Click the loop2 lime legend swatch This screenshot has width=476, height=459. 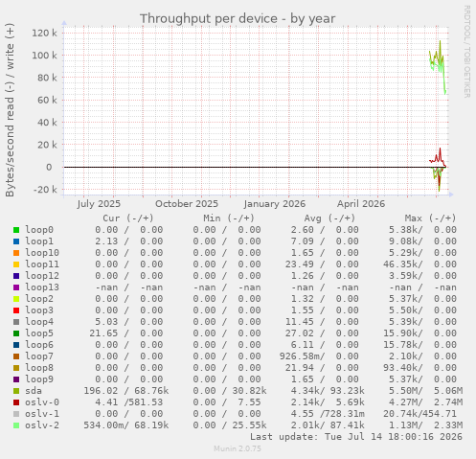pyautogui.click(x=16, y=299)
